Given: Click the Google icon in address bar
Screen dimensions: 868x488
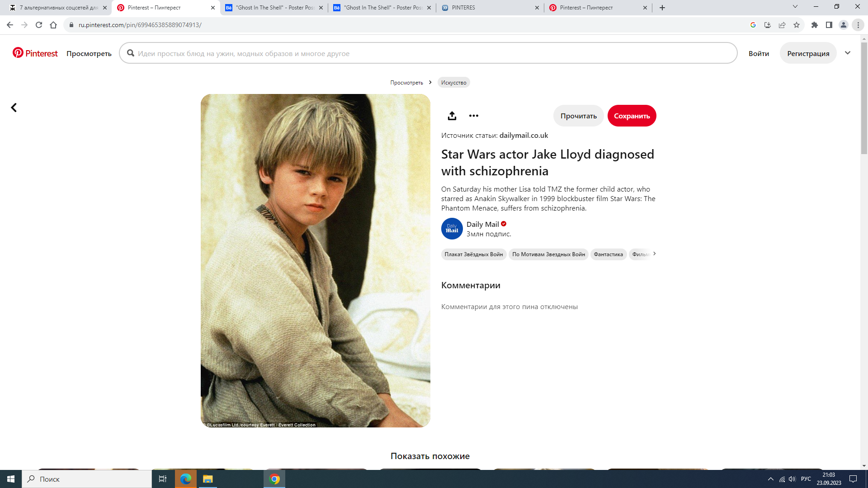Looking at the screenshot, I should (x=753, y=25).
